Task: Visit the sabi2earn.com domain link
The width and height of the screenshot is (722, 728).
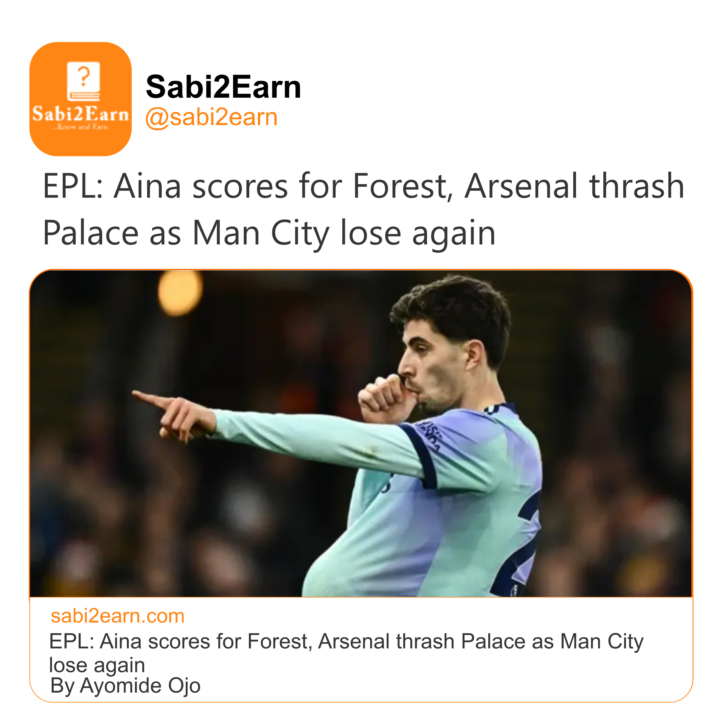Action: point(117,616)
